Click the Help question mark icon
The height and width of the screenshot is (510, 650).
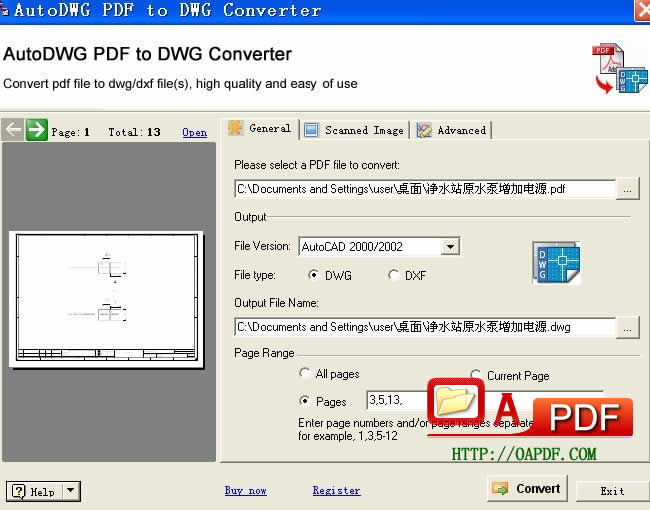click(19, 491)
